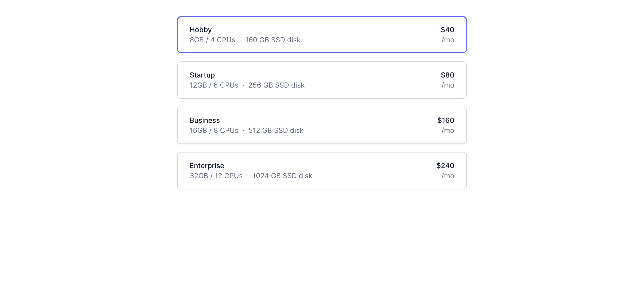The width and height of the screenshot is (644, 302).
Task: Click /mo under the $240 price
Action: tap(448, 176)
